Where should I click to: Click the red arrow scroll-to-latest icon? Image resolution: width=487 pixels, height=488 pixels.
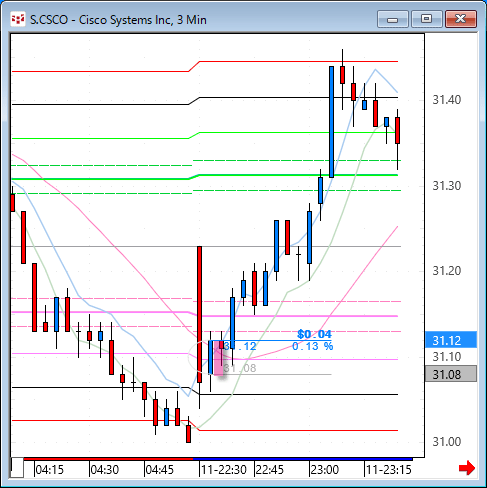(467, 468)
